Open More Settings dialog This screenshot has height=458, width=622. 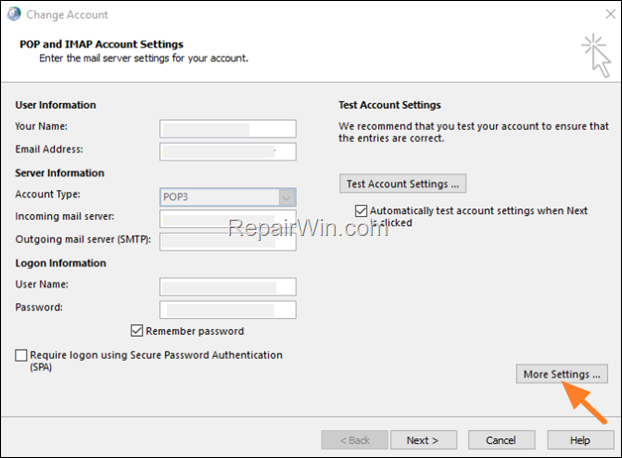(x=562, y=374)
